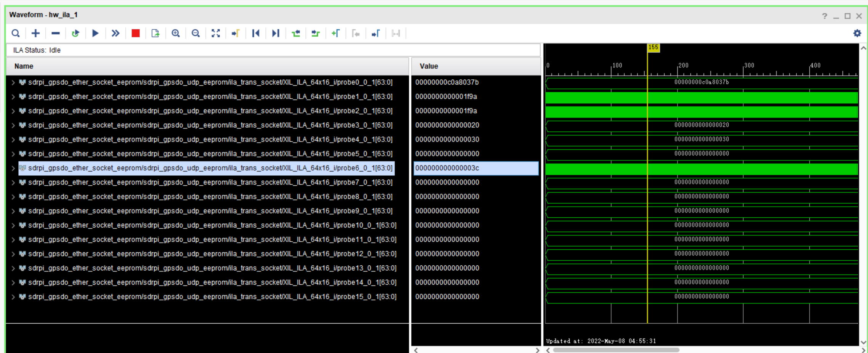
Task: Add a new probe with plus icon
Action: [35, 33]
